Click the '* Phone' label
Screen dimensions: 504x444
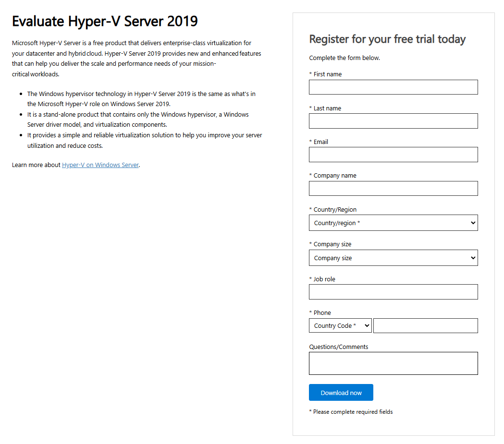[320, 312]
